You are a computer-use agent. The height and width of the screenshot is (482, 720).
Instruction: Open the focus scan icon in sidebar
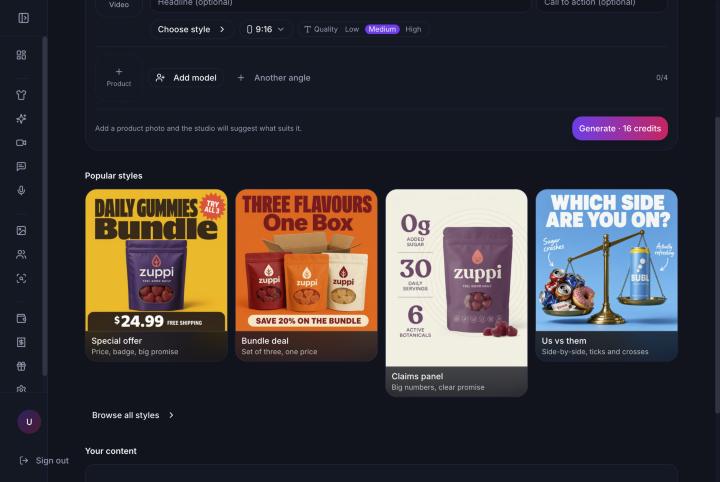pos(21,278)
